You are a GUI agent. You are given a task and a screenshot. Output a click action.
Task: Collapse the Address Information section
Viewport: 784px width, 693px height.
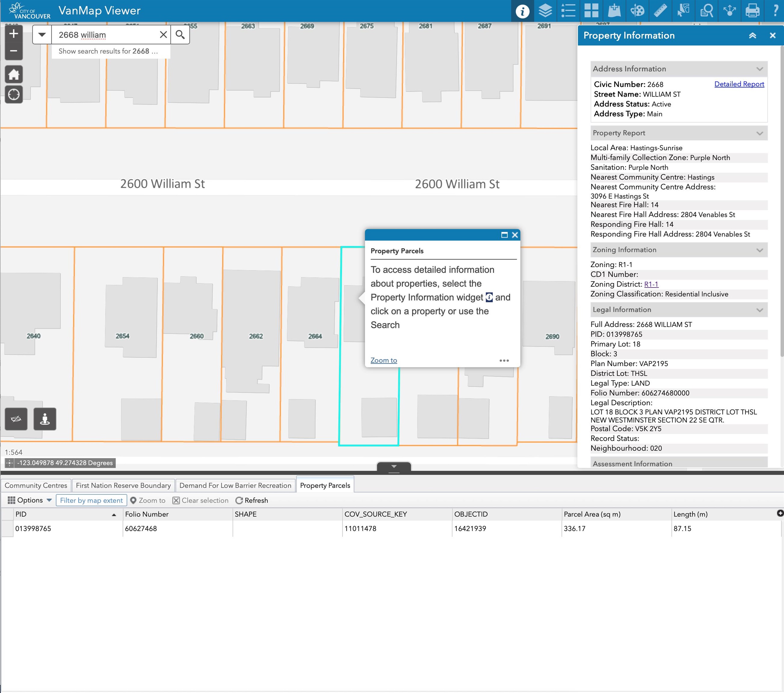[759, 69]
